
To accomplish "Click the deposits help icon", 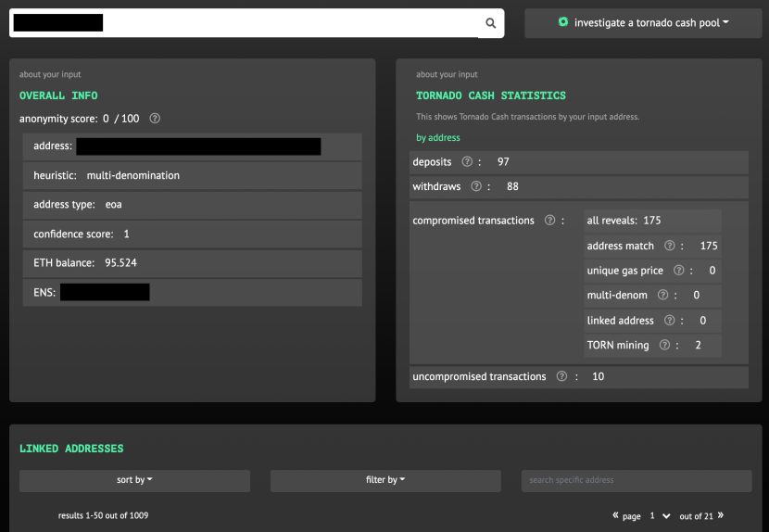I will click(467, 161).
